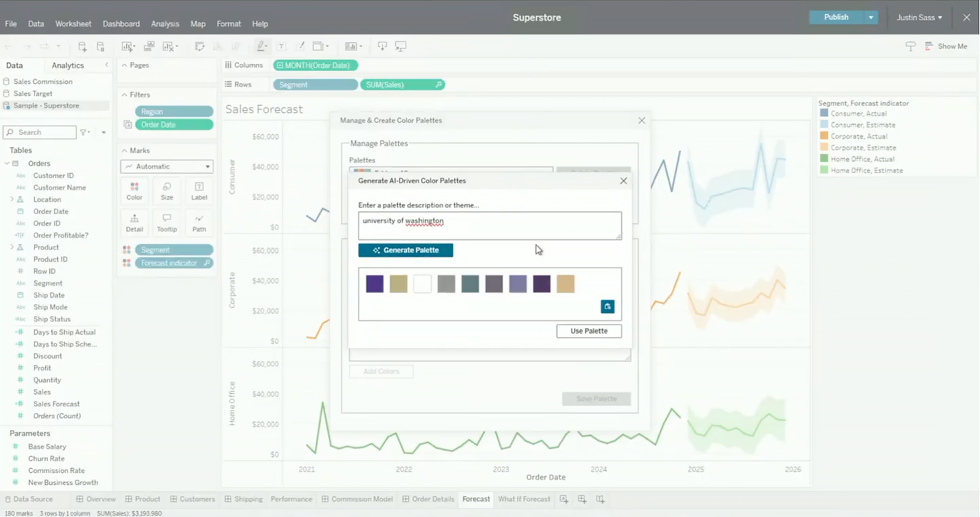The image size is (980, 517).
Task: Open the Publish button dropdown arrow
Action: coord(871,17)
